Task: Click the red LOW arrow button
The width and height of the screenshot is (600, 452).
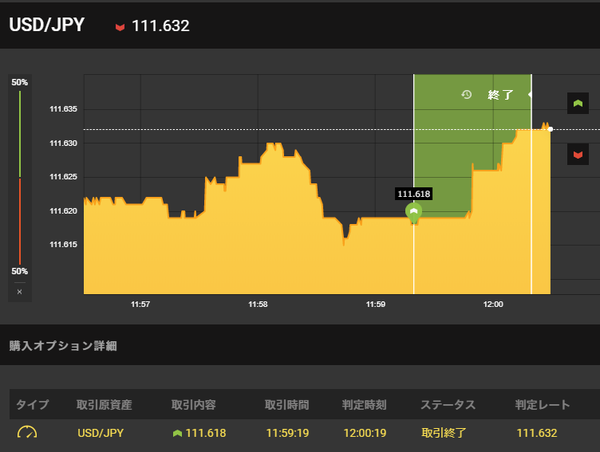Action: pyautogui.click(x=577, y=154)
